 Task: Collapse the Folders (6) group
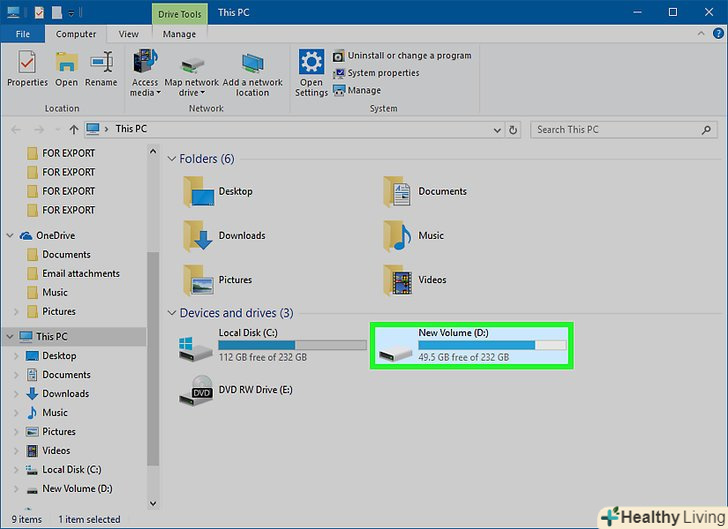tap(171, 159)
